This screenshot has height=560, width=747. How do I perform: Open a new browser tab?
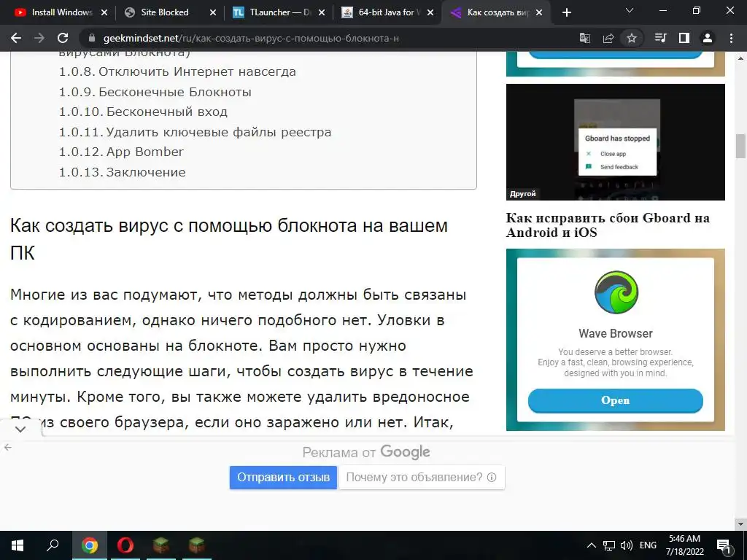[x=566, y=12]
